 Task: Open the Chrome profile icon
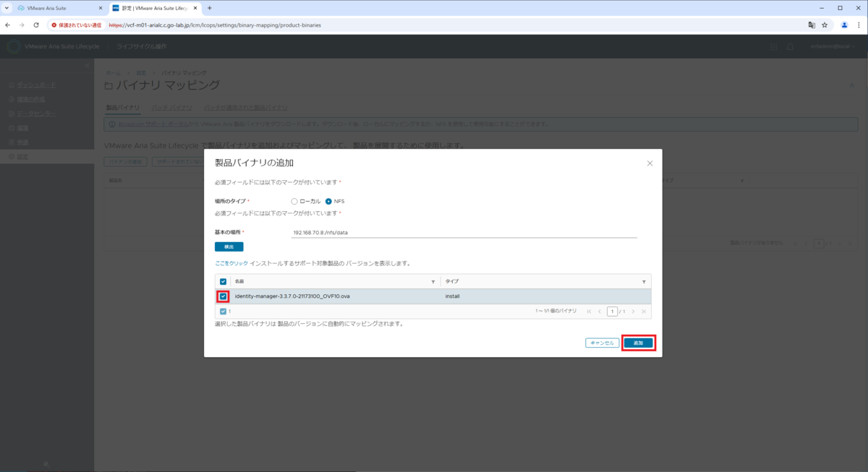(844, 25)
